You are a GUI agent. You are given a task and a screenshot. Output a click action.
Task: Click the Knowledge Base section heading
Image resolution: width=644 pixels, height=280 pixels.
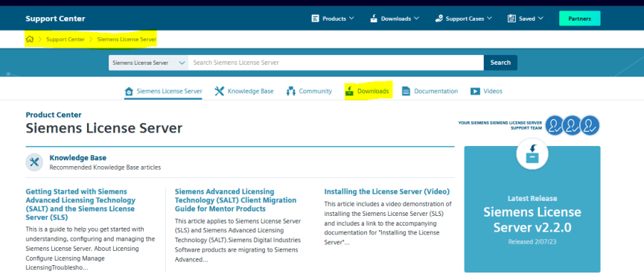coord(77,158)
